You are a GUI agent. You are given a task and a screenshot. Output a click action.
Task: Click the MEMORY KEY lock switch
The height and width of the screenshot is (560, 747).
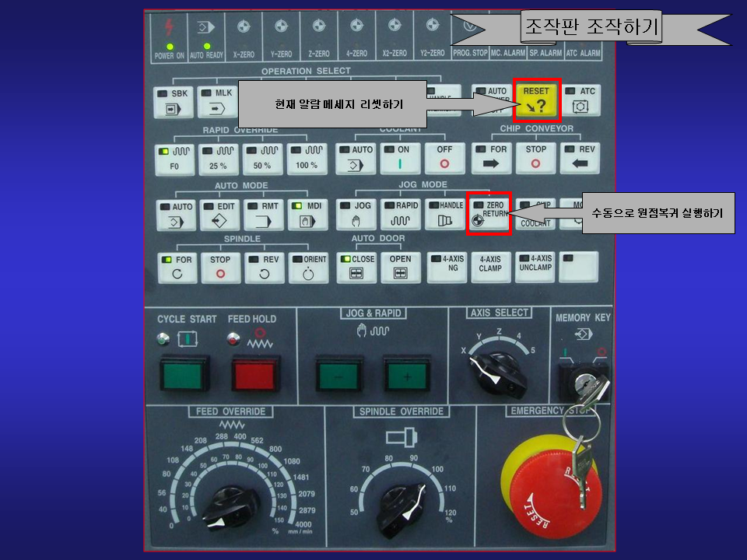(584, 382)
